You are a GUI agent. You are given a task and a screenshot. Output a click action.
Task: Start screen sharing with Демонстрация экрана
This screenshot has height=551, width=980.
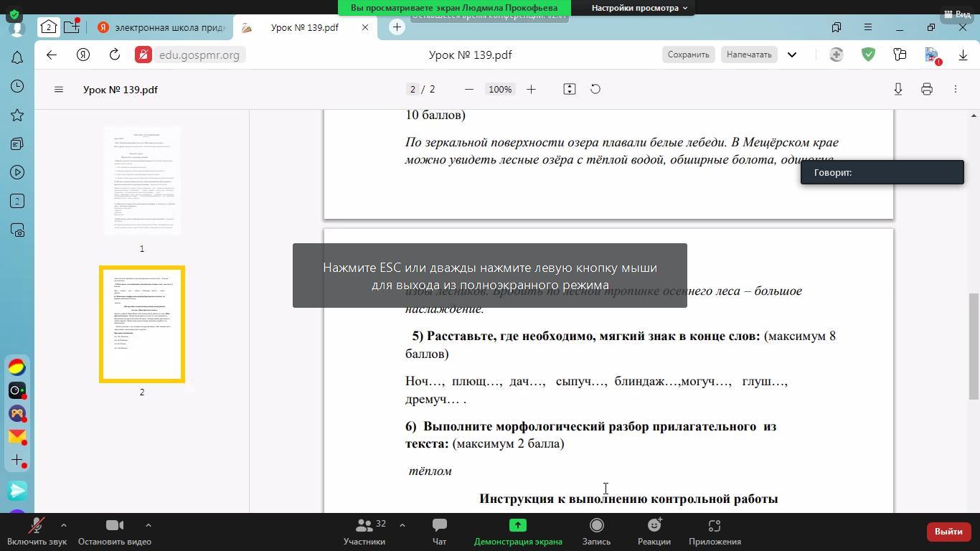(518, 532)
